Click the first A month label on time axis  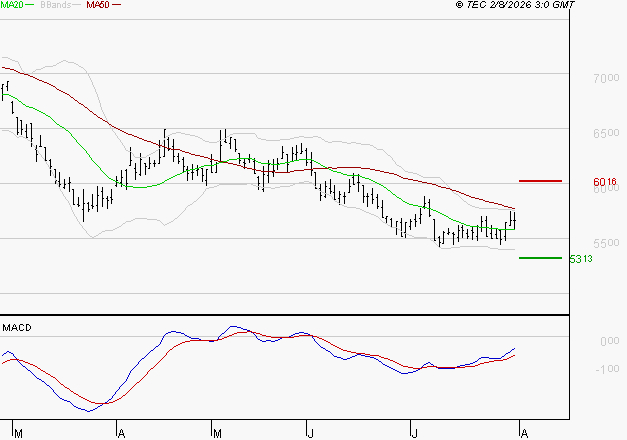click(122, 433)
